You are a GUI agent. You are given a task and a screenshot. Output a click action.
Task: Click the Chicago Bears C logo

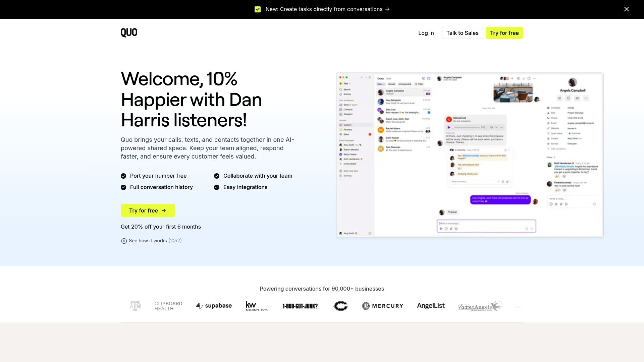tap(340, 306)
